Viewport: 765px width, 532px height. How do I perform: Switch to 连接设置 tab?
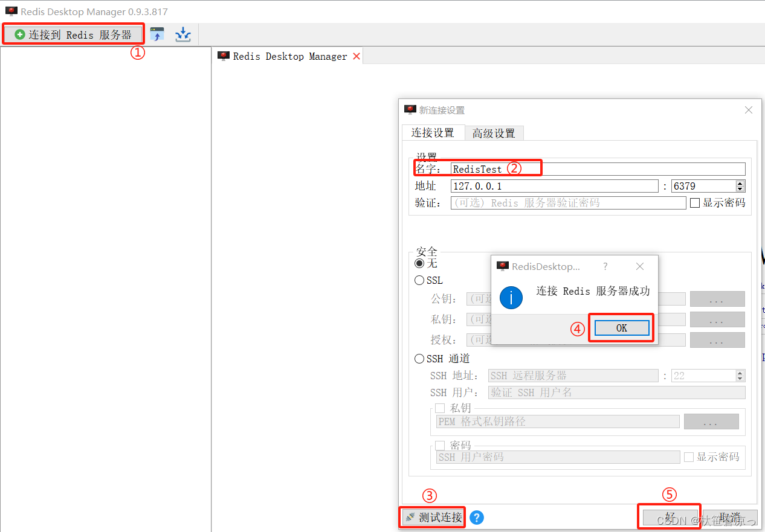pos(433,133)
